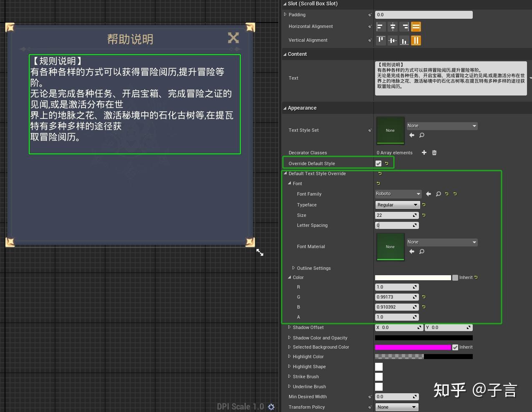
Task: Open the magnifier search for Text Style Set
Action: pos(421,135)
